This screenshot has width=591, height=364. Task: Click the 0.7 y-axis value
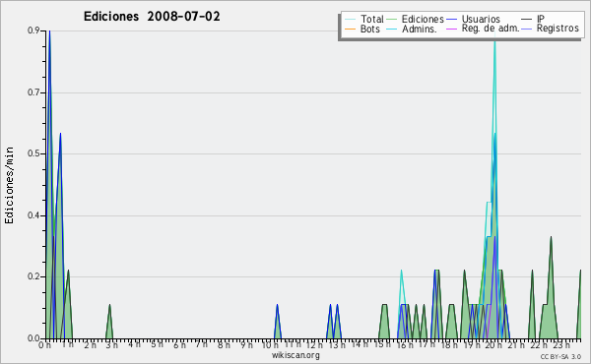(x=33, y=92)
